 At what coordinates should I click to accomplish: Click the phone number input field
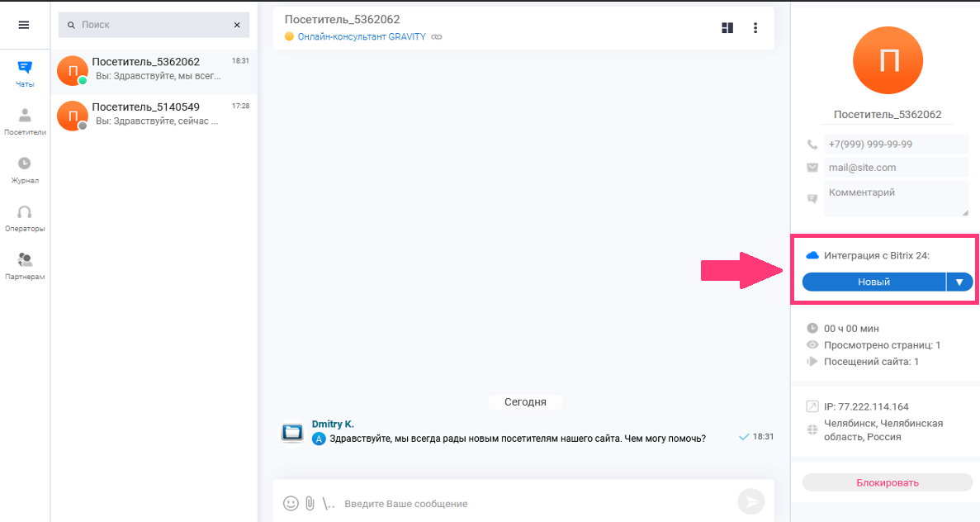click(x=895, y=144)
